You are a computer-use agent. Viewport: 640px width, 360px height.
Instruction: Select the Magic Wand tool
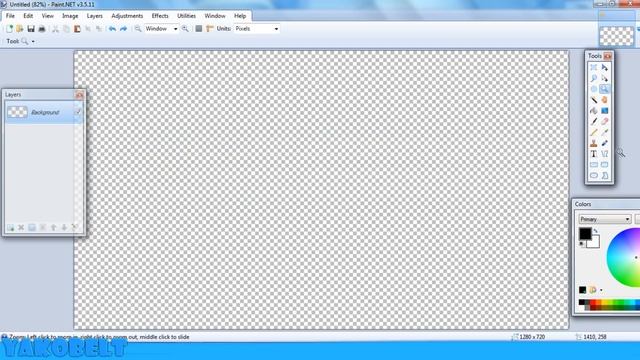593,100
